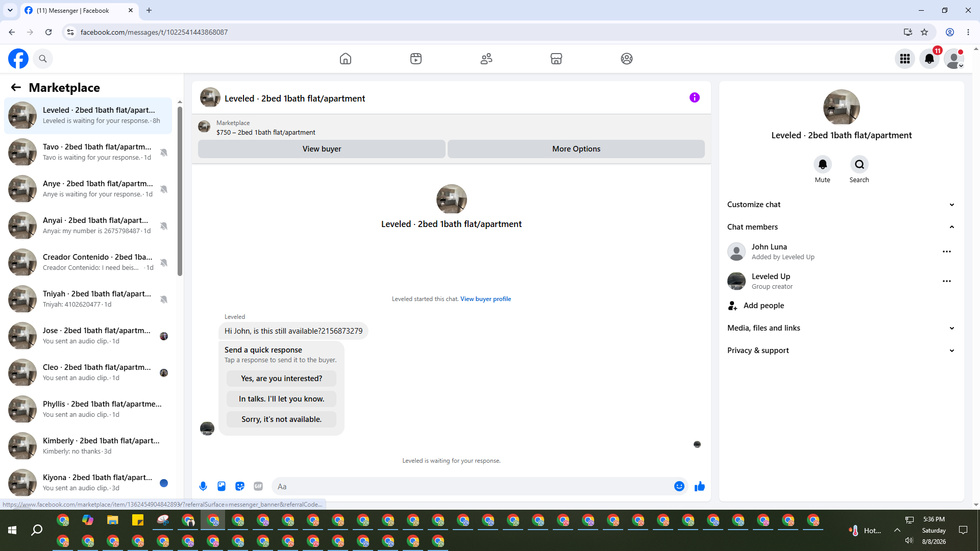Select Jose 2bed 1bath conversation
This screenshot has height=551, width=980.
click(x=88, y=336)
